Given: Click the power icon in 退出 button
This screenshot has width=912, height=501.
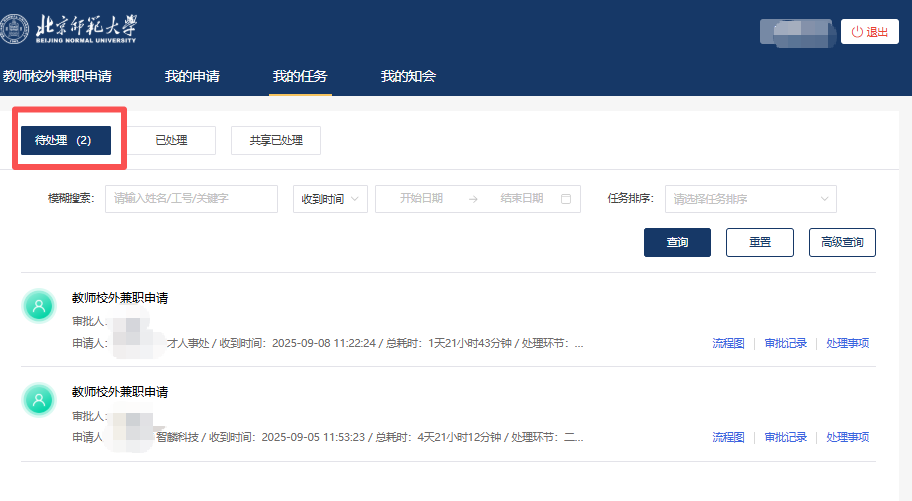Looking at the screenshot, I should point(857,32).
